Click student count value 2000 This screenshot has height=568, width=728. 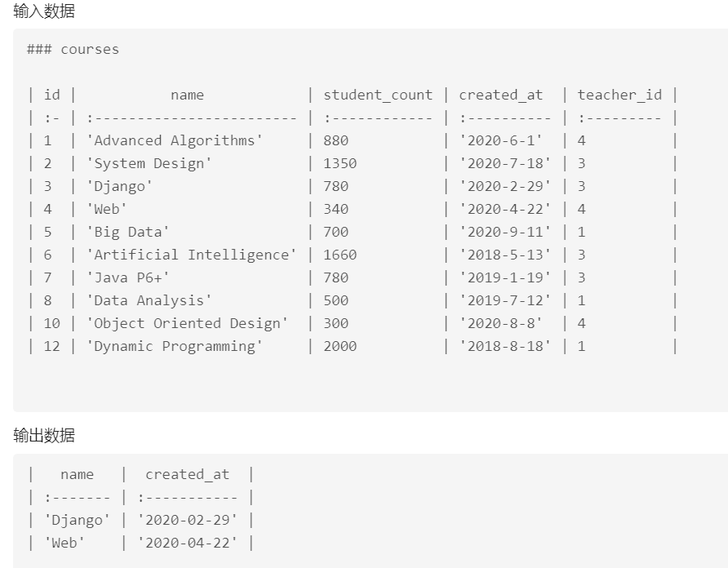pyautogui.click(x=340, y=347)
